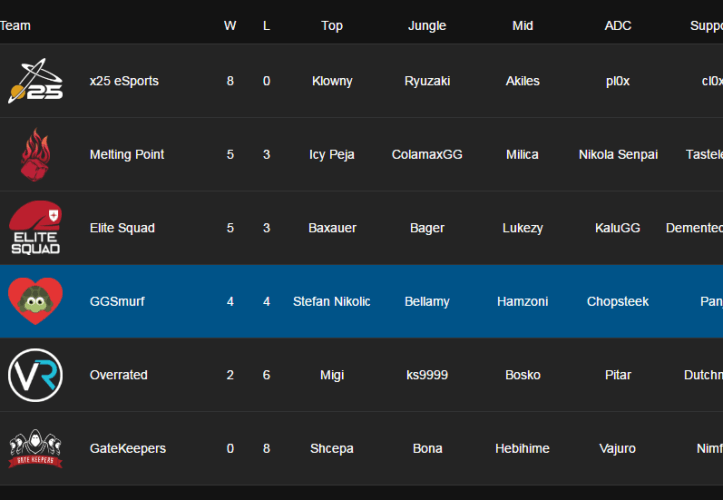Open jungler ks9999 profile

tap(427, 375)
